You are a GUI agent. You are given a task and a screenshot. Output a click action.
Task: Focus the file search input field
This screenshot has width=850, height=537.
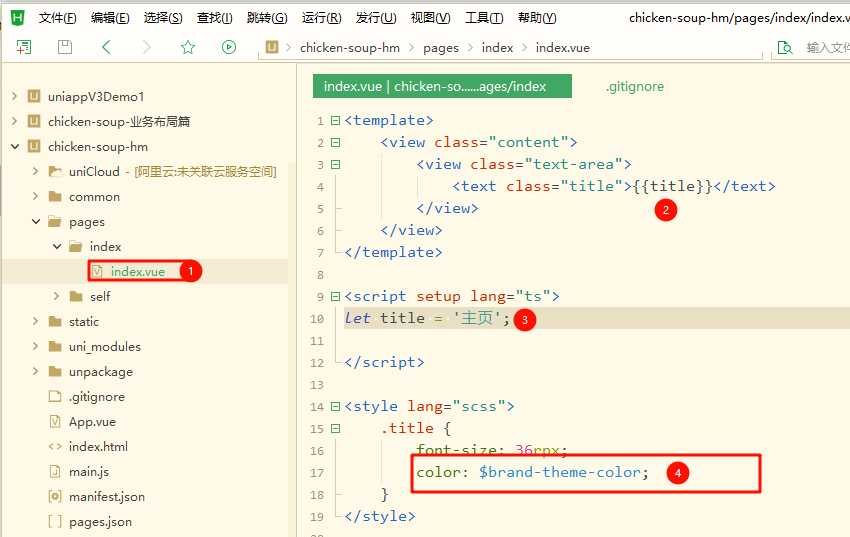coord(827,48)
